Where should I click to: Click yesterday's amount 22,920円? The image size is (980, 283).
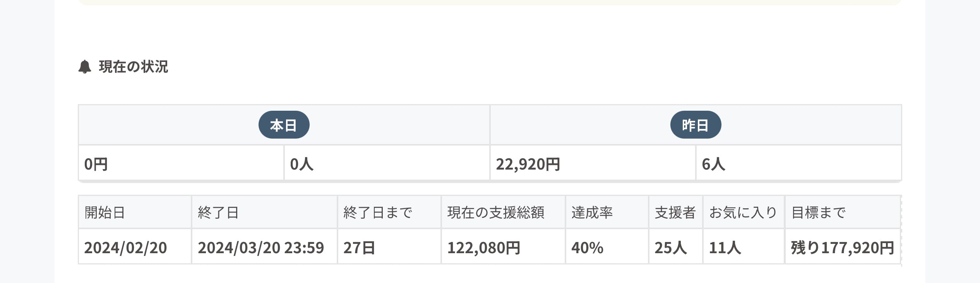point(528,164)
